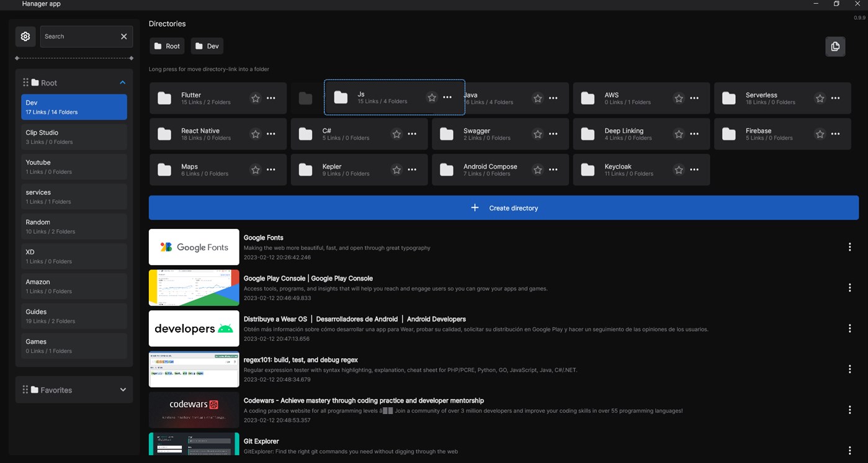Viewport: 868px width, 463px height.
Task: Select Random in the sidebar
Action: (x=74, y=227)
